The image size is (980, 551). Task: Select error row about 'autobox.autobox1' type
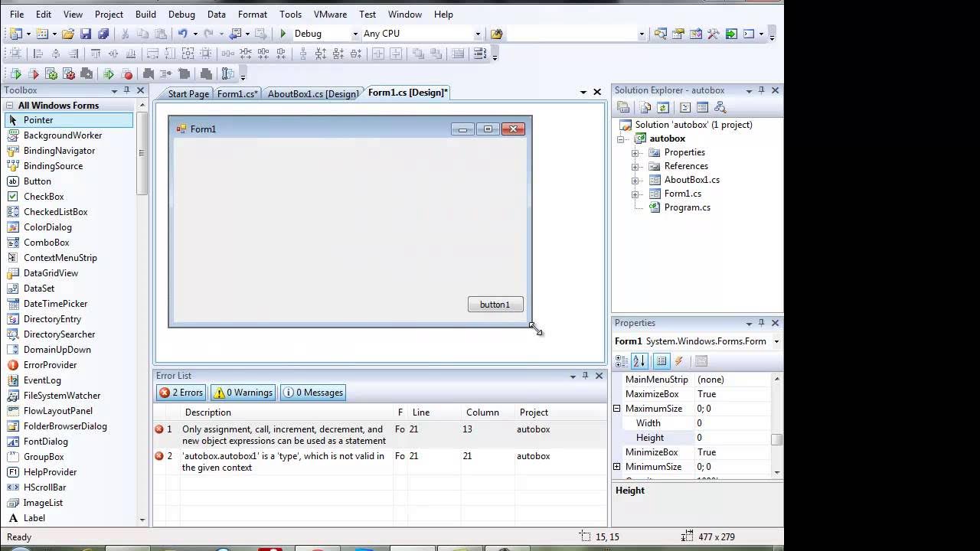point(380,461)
